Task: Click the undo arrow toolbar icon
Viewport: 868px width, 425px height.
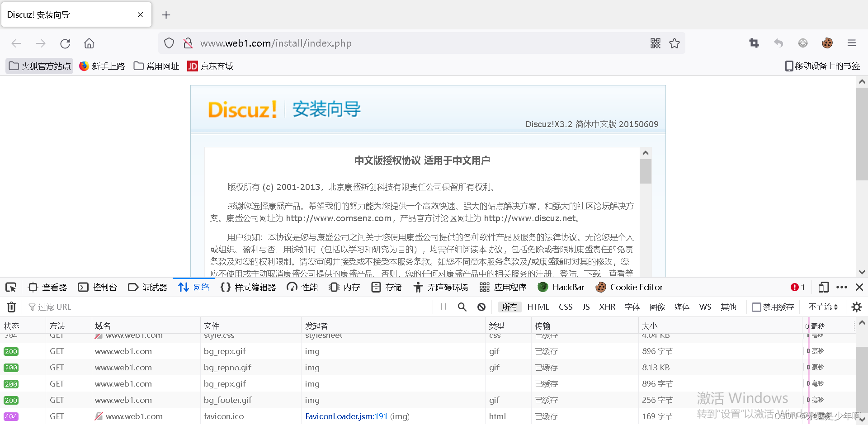Action: pyautogui.click(x=778, y=43)
